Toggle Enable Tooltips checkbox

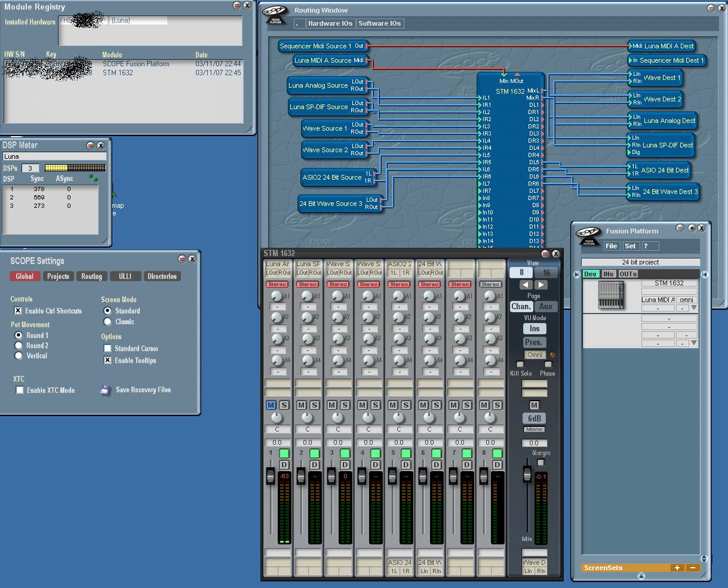(x=107, y=361)
